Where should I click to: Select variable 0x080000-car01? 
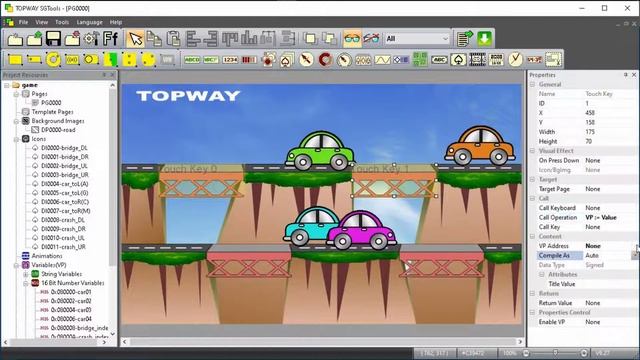point(71,292)
